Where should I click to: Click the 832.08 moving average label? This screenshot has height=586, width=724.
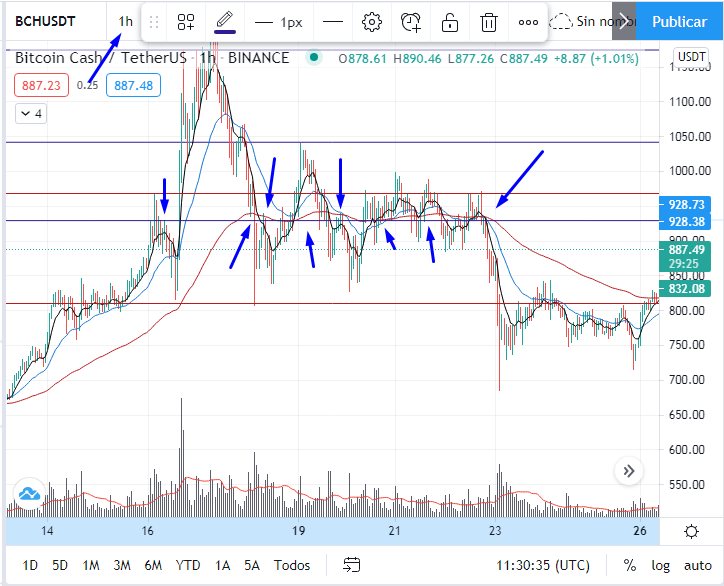point(686,289)
